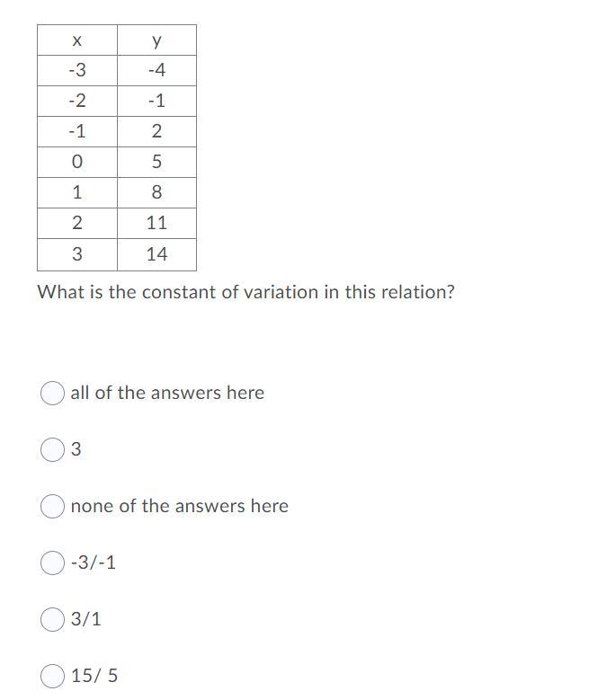
Task: Choose the 15/ 5 answer option
Action: point(52,676)
